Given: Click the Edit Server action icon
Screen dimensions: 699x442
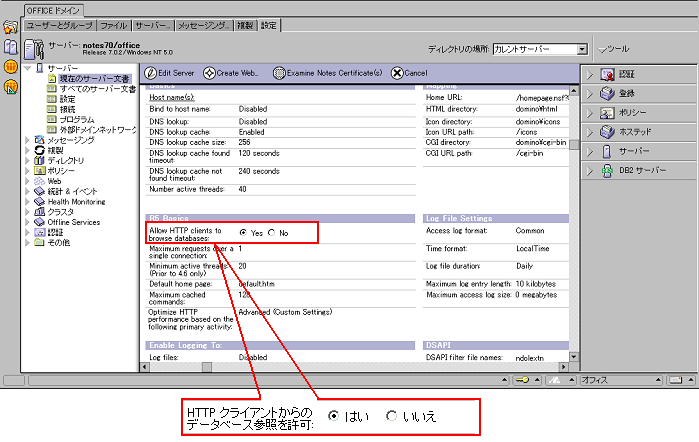Looking at the screenshot, I should point(151,73).
